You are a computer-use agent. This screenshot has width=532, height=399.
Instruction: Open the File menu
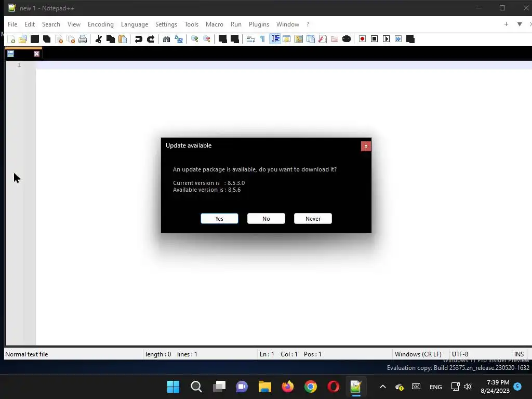(12, 24)
